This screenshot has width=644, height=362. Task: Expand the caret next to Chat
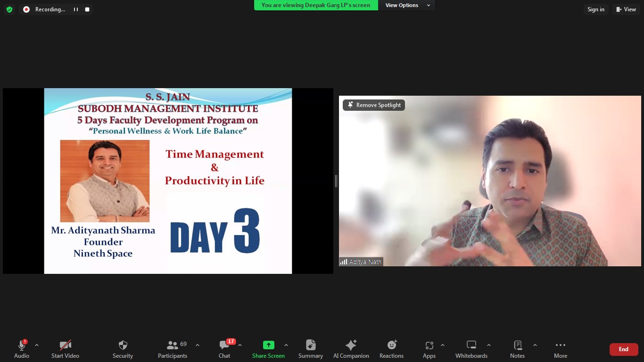pos(240,346)
